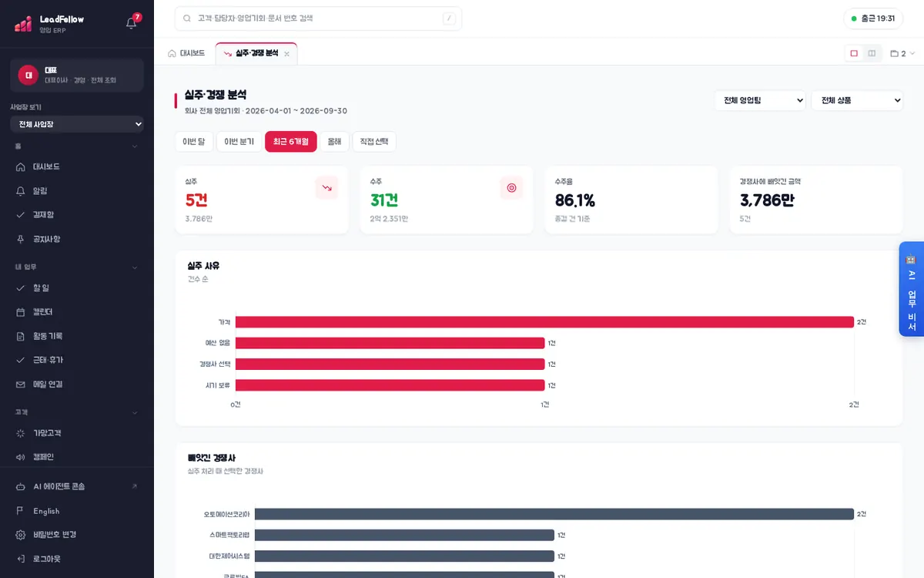Click the LeadFellow logo icon

tap(23, 24)
